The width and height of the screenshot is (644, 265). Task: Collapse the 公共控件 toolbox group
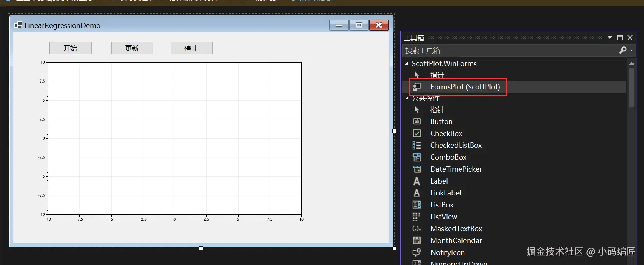[407, 98]
